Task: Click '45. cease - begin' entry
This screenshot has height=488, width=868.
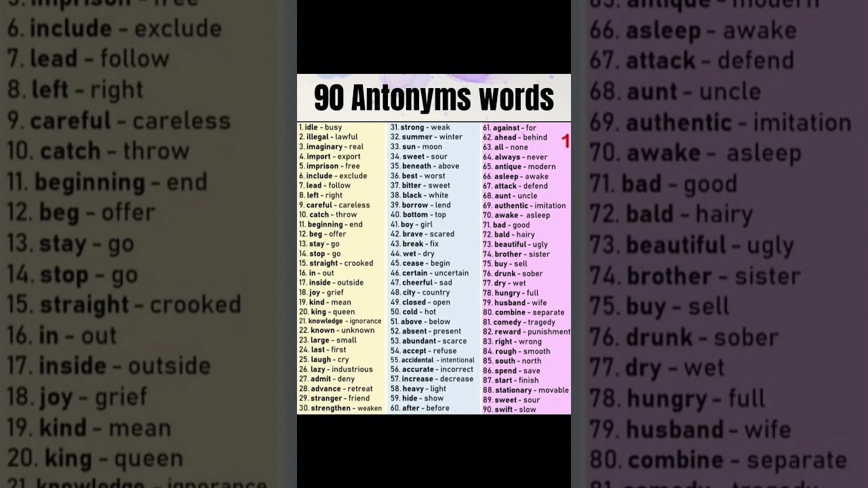Action: [420, 263]
